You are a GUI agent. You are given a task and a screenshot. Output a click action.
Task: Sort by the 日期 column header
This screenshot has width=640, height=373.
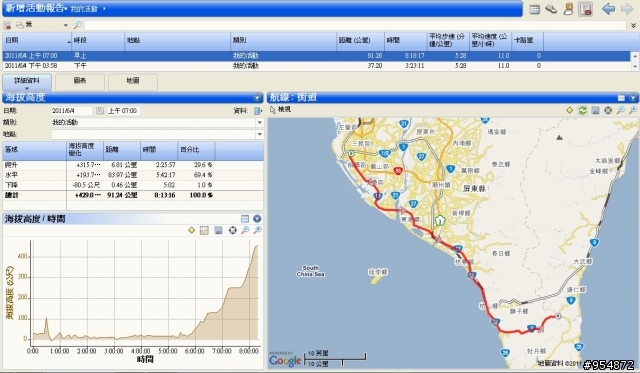37,40
